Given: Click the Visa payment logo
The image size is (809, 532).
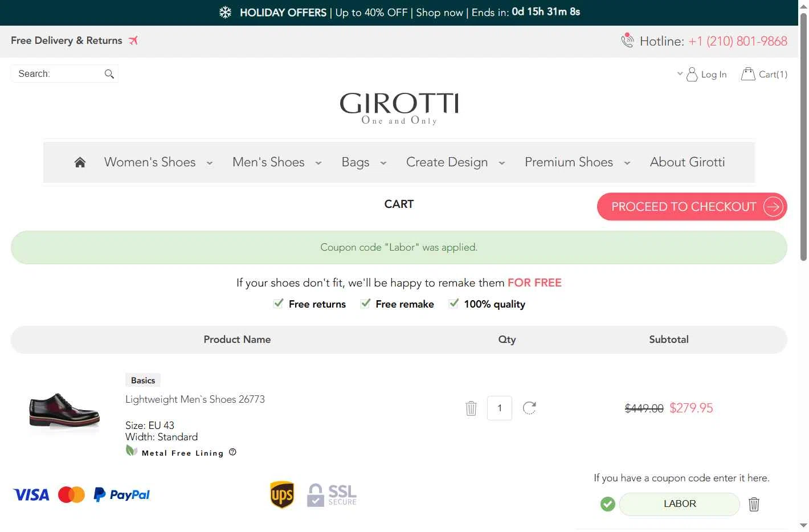Looking at the screenshot, I should point(31,495).
